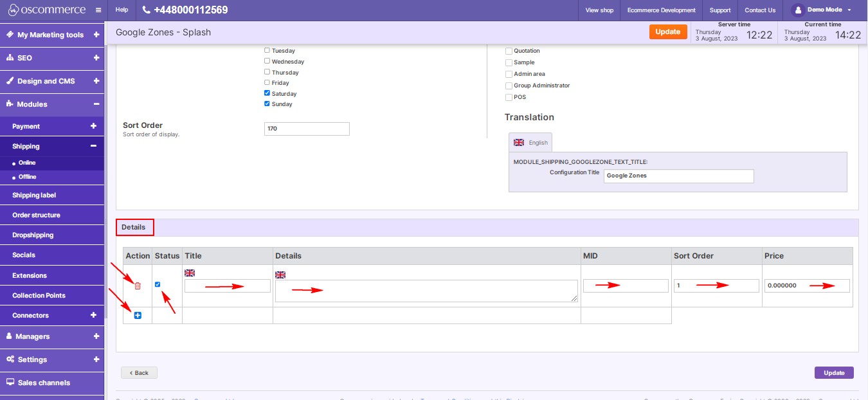868x400 pixels.
Task: Click the purple Update button at bottom
Action: pos(834,373)
